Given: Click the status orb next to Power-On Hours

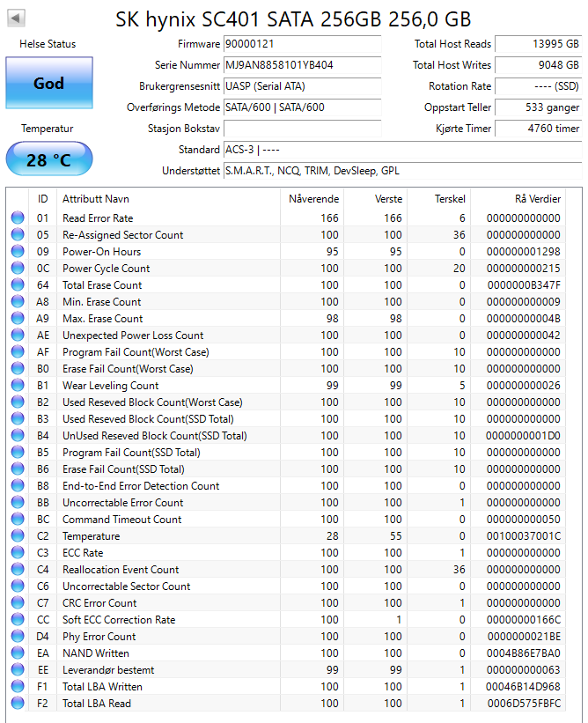Looking at the screenshot, I should pos(18,251).
